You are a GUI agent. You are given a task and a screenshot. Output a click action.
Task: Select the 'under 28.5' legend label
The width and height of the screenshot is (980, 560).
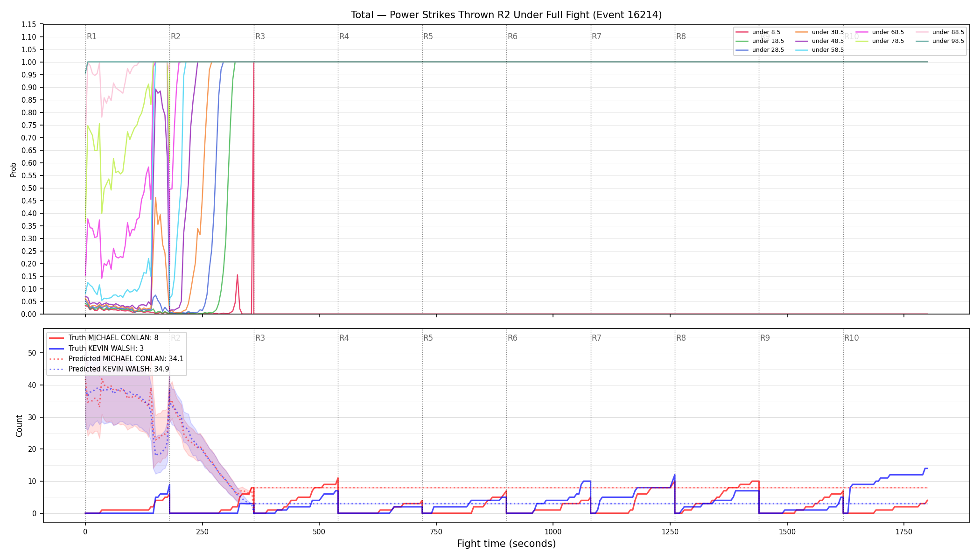click(768, 50)
